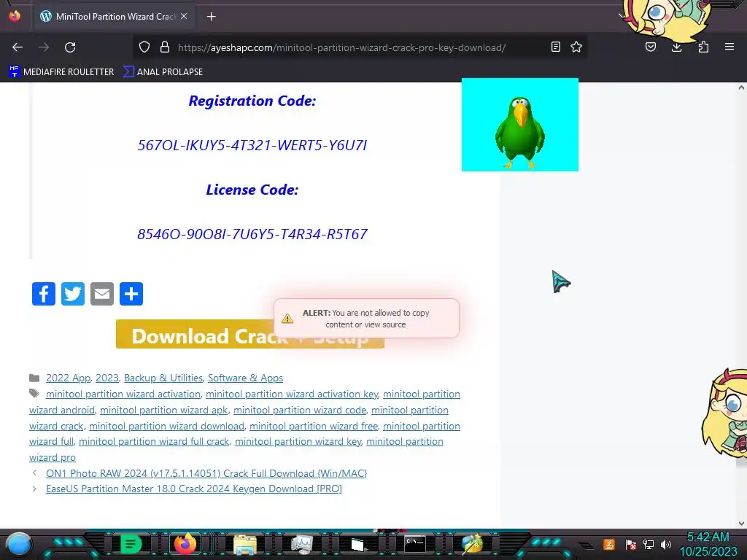Open next post EaseUS Partition Master 18.0 Crack
The height and width of the screenshot is (560, 747).
[x=194, y=489]
